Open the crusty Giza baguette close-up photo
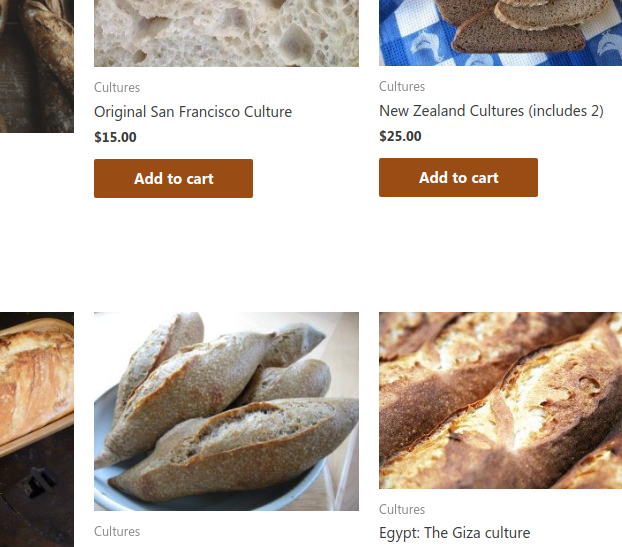Viewport: 622px width, 547px height. (501, 400)
